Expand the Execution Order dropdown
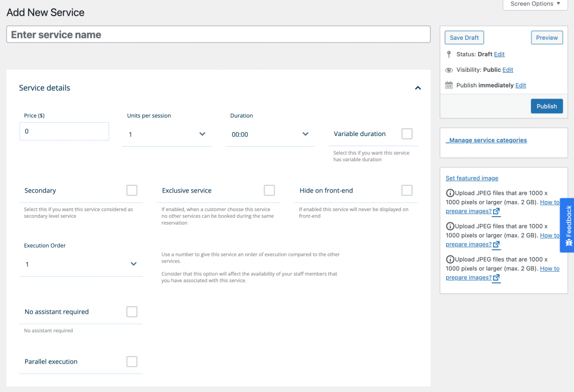 (x=81, y=264)
